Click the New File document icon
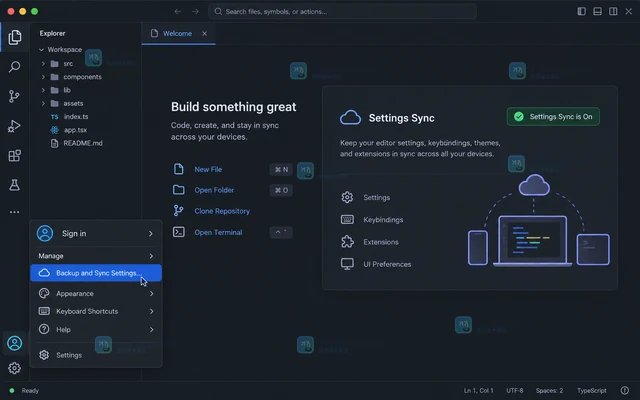This screenshot has height=400, width=640. [178, 169]
